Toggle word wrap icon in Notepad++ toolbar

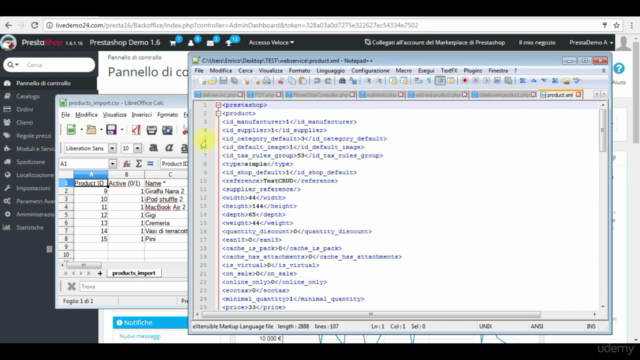(x=418, y=81)
